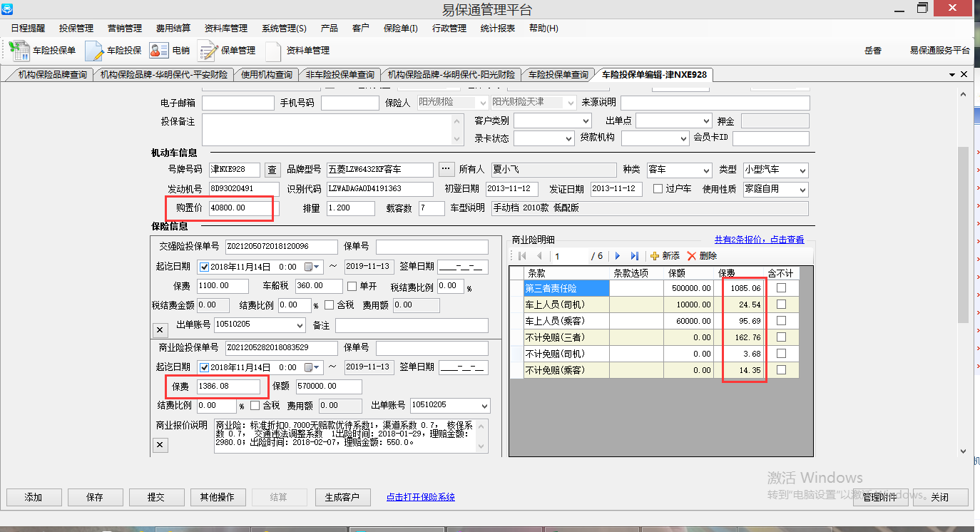
Task: Open the 营销管理 menu
Action: point(124,29)
